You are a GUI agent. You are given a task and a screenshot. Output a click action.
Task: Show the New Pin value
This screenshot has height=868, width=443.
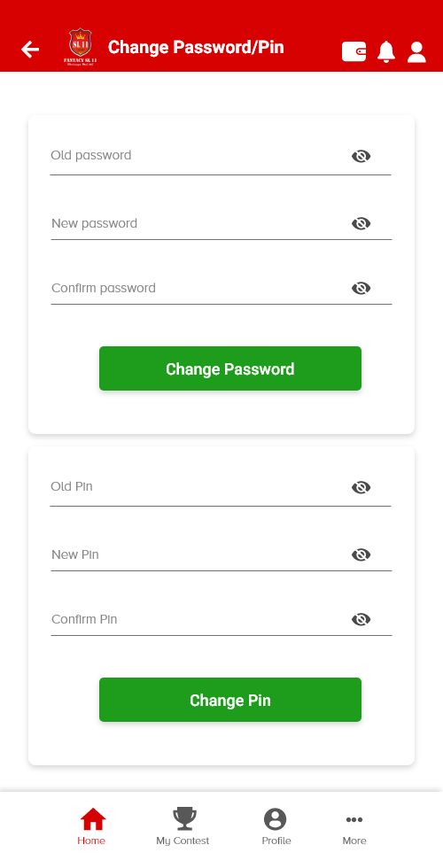(x=361, y=554)
